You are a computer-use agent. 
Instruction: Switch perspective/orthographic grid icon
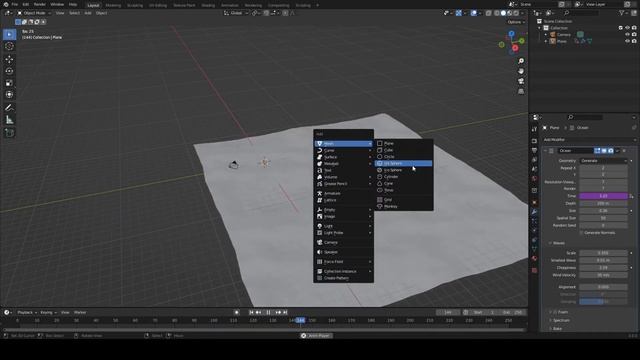click(521, 91)
